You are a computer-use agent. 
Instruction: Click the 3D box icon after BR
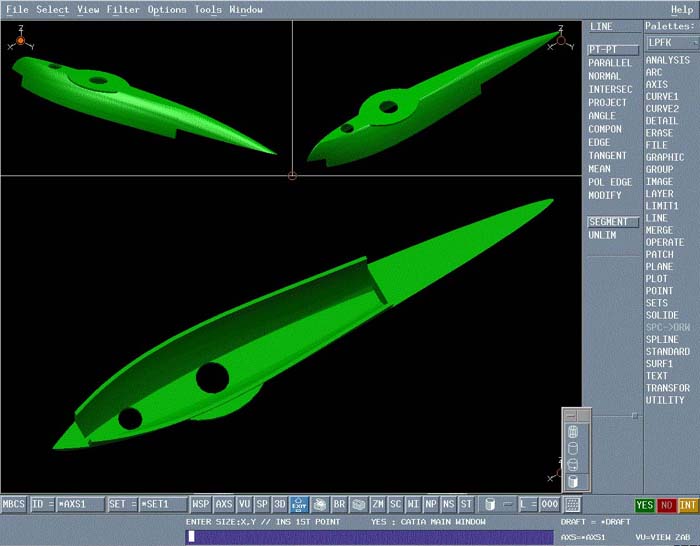tap(359, 505)
